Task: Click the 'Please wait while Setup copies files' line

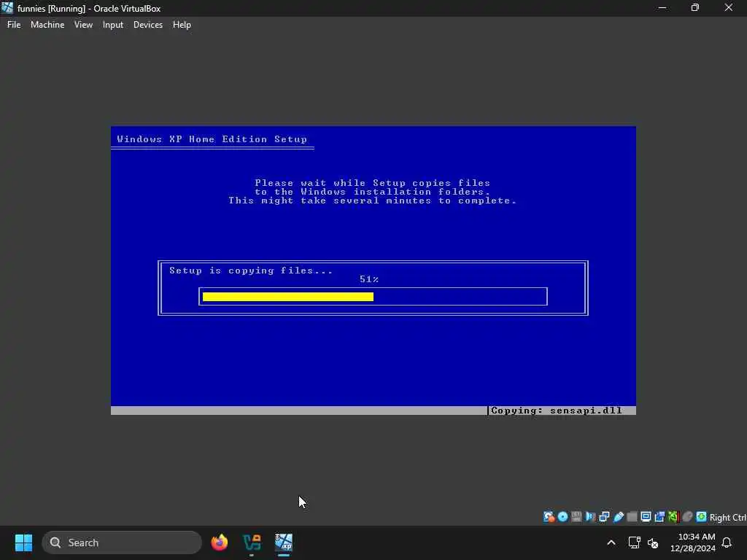Action: [x=373, y=183]
